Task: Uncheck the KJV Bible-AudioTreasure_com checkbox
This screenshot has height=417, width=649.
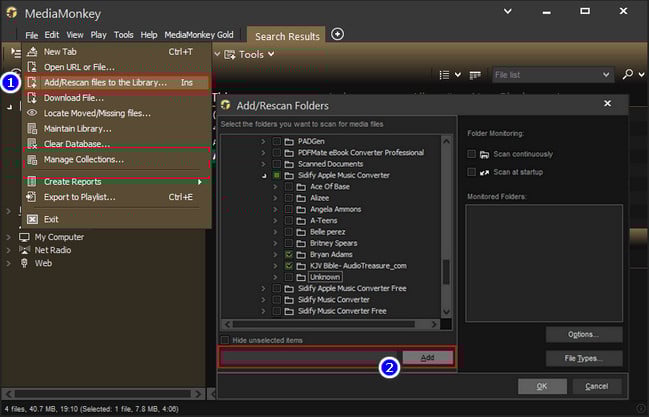Action: [289, 266]
